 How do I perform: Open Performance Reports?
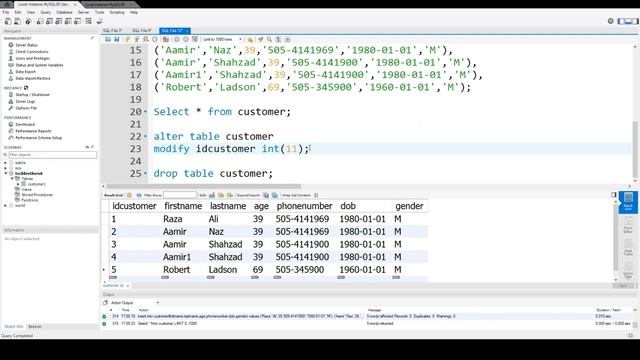coord(33,131)
